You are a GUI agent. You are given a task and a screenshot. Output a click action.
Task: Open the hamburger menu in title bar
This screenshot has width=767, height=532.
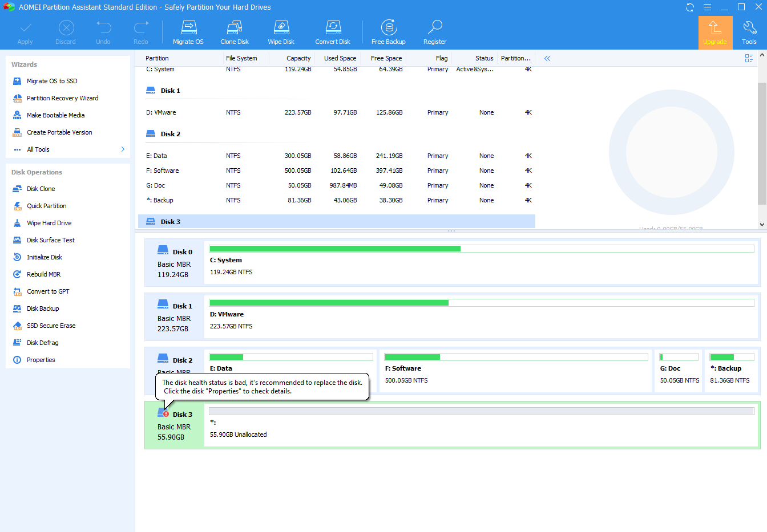707,7
